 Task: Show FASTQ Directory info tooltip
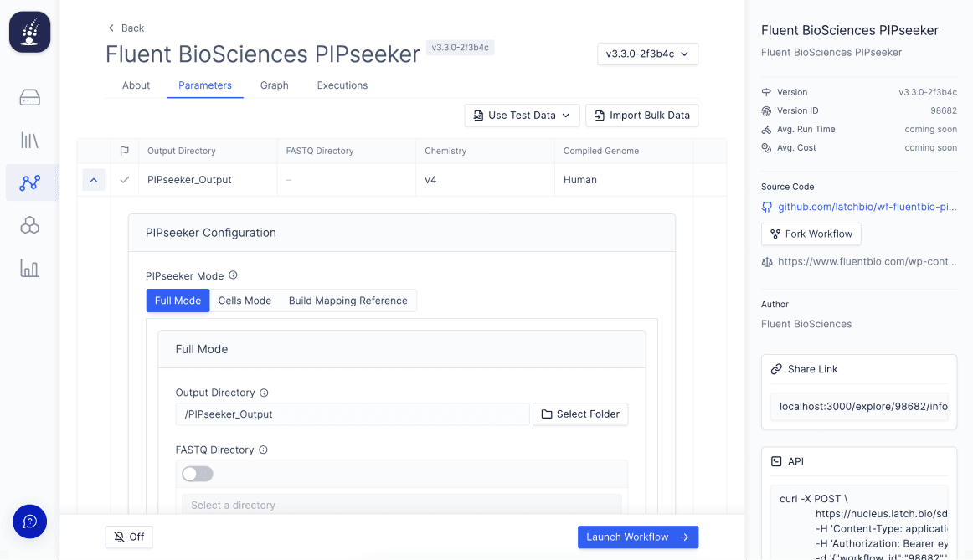click(263, 450)
